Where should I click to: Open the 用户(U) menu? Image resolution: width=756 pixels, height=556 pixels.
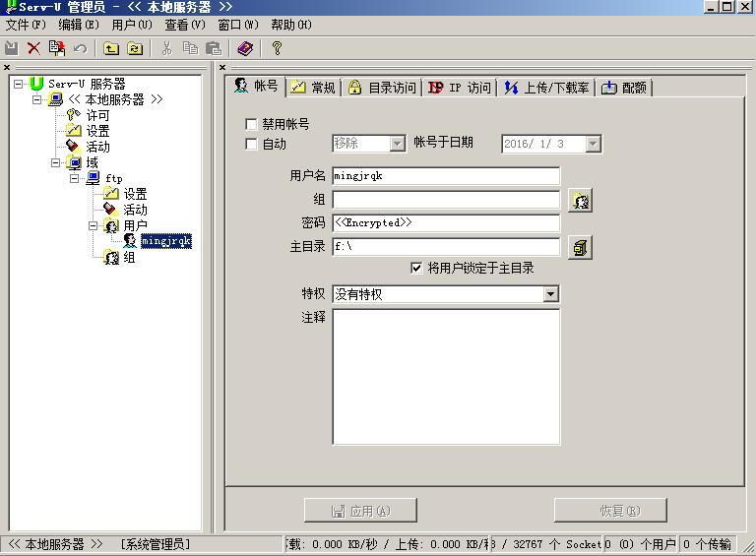pos(132,25)
